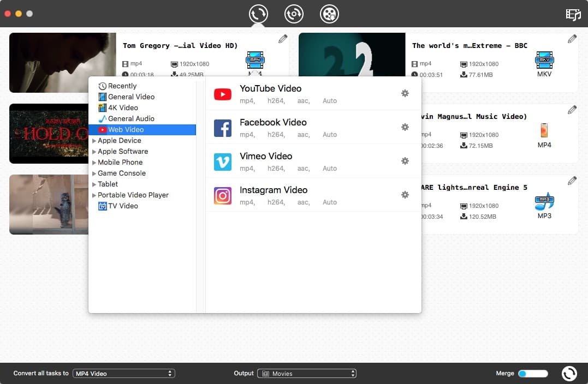Choose the Facebook Video preset
Viewport: 588px width, 384px height.
pyautogui.click(x=313, y=128)
